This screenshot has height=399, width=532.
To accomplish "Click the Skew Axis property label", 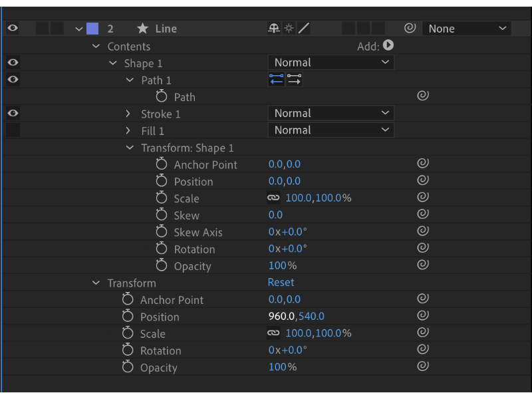I will (x=198, y=232).
